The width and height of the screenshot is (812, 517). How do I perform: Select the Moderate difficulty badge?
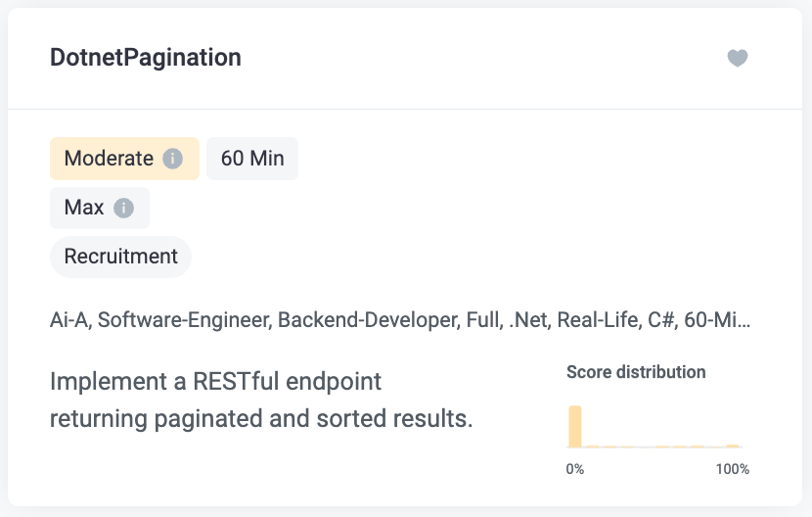tap(124, 159)
